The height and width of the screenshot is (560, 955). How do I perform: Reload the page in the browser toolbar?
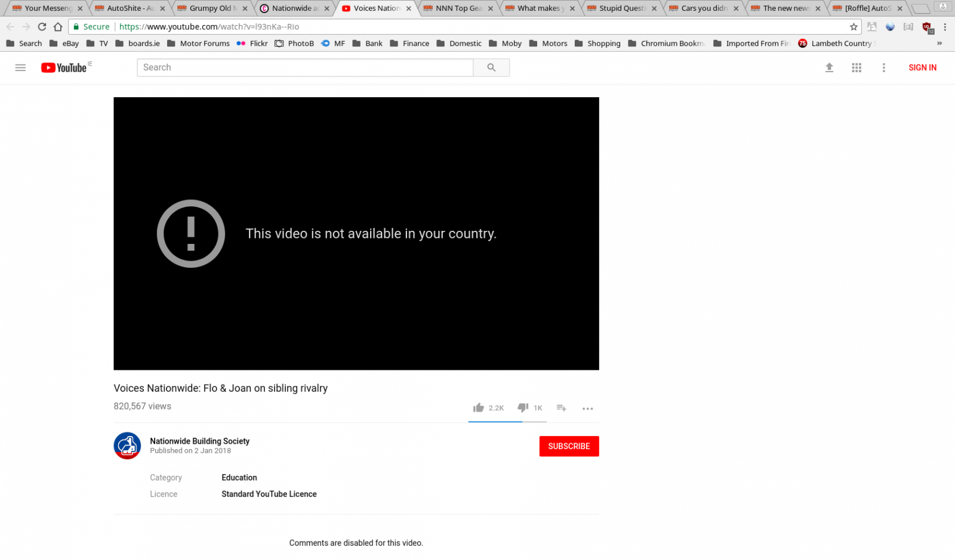[x=42, y=27]
